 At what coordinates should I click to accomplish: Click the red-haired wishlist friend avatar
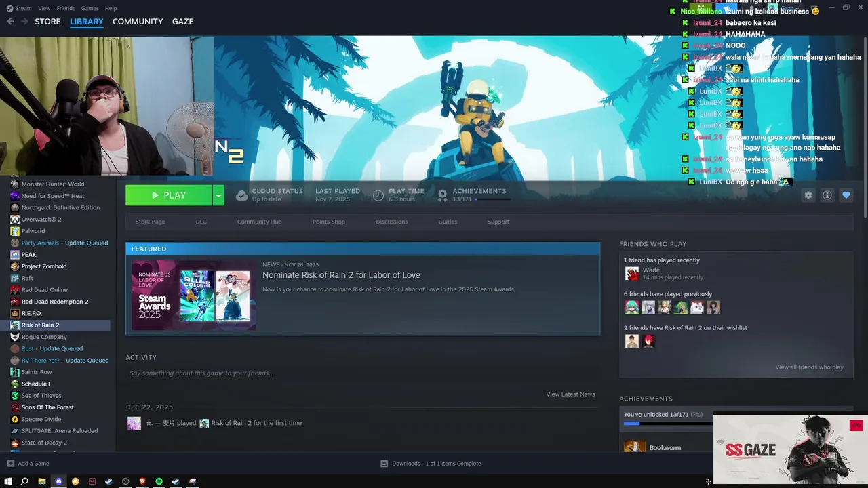[648, 341]
